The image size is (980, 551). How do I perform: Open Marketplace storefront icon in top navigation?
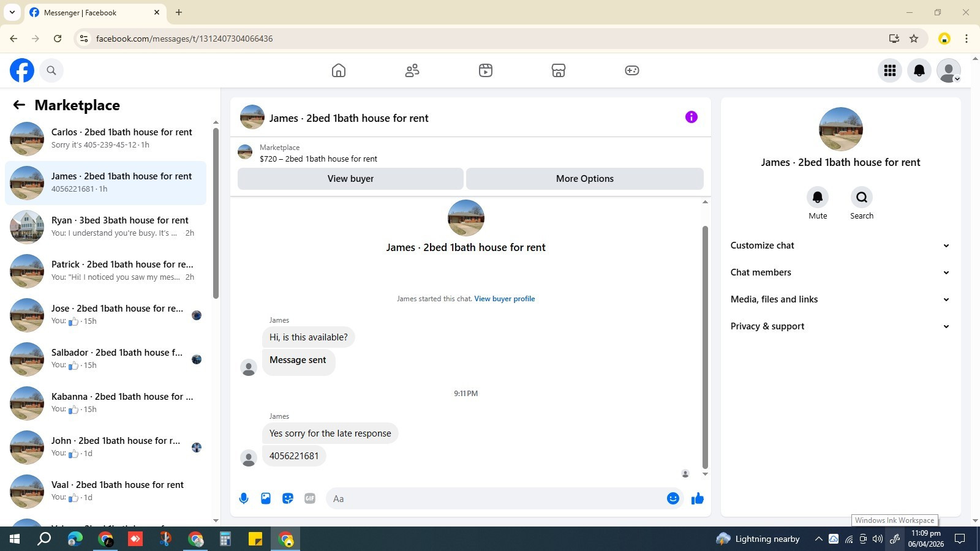click(x=559, y=70)
